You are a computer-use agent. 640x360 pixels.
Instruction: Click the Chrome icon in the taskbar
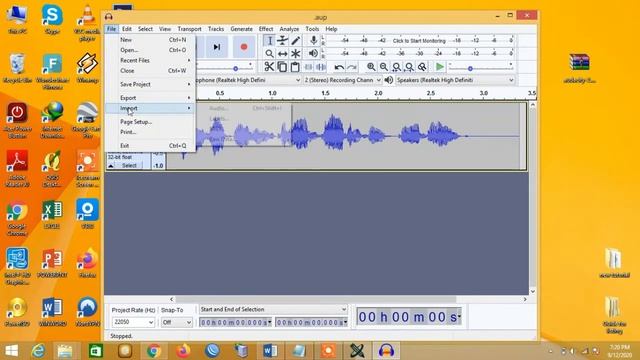coord(154,351)
